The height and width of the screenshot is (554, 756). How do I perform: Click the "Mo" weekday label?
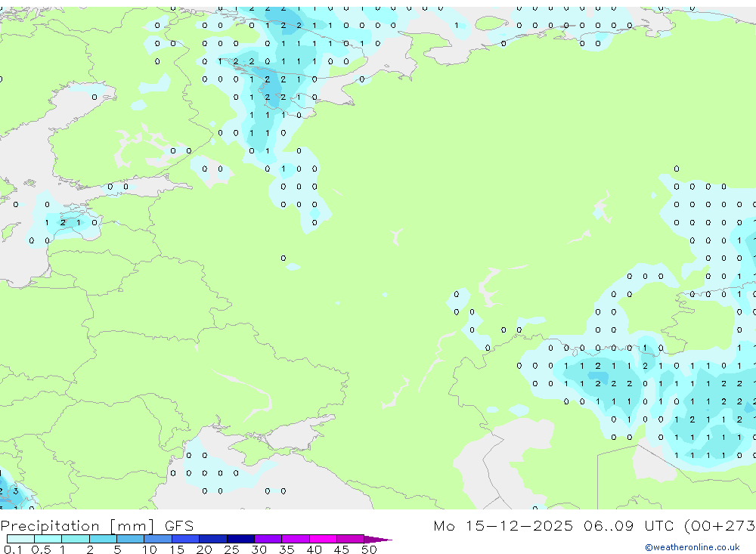444,525
